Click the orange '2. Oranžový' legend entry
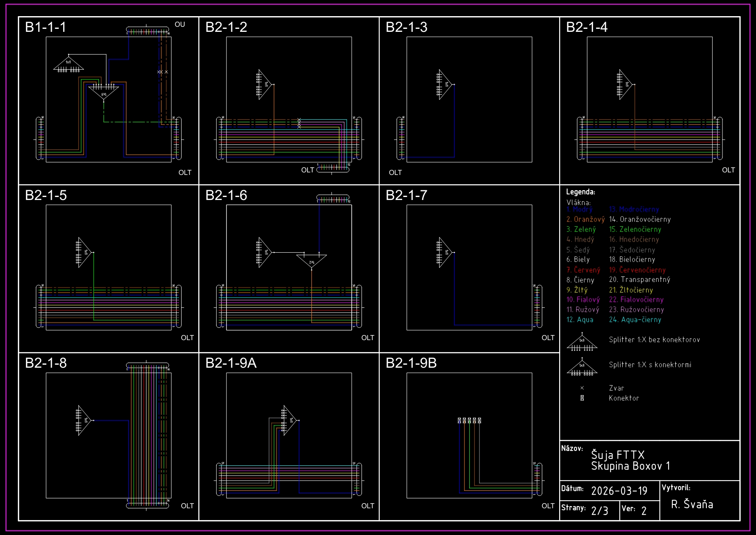This screenshot has height=535, width=756. (x=585, y=220)
